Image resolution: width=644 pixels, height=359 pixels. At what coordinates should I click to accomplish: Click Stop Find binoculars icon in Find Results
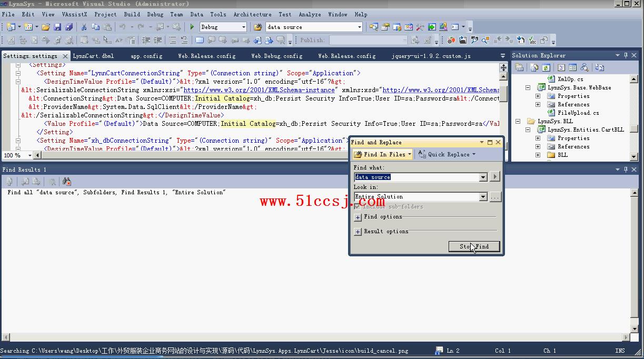[x=66, y=182]
